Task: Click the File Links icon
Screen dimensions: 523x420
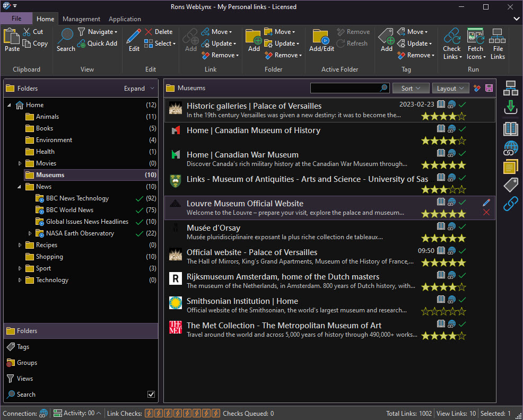Action: tap(498, 37)
